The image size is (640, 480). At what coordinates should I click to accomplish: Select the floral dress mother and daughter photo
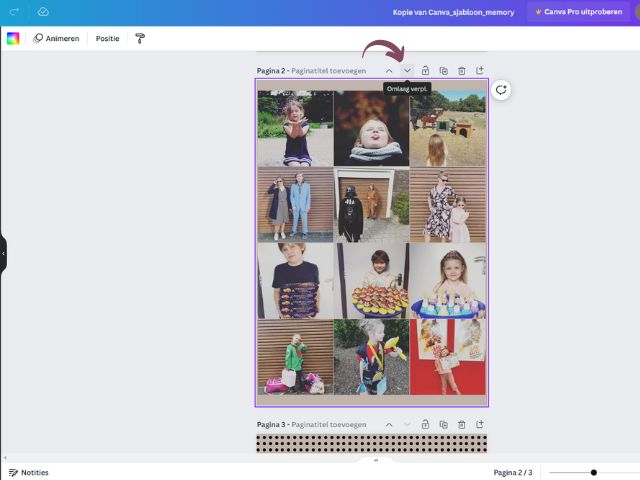[x=448, y=204]
